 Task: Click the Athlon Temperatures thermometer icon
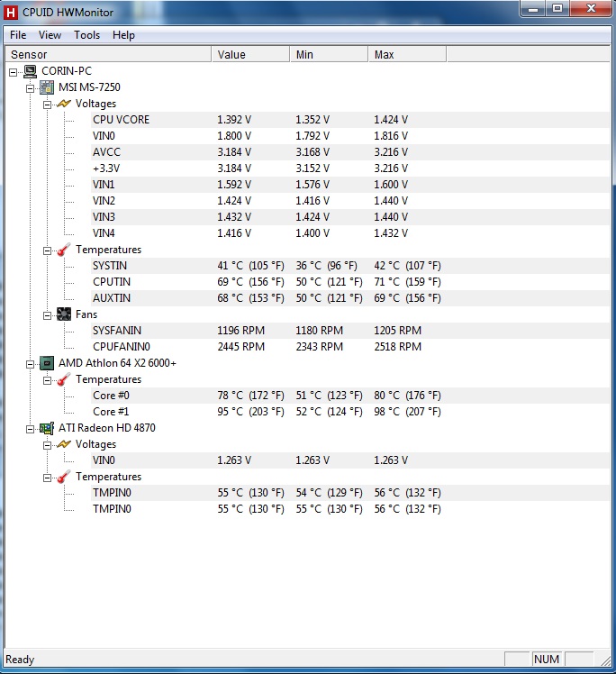click(64, 379)
